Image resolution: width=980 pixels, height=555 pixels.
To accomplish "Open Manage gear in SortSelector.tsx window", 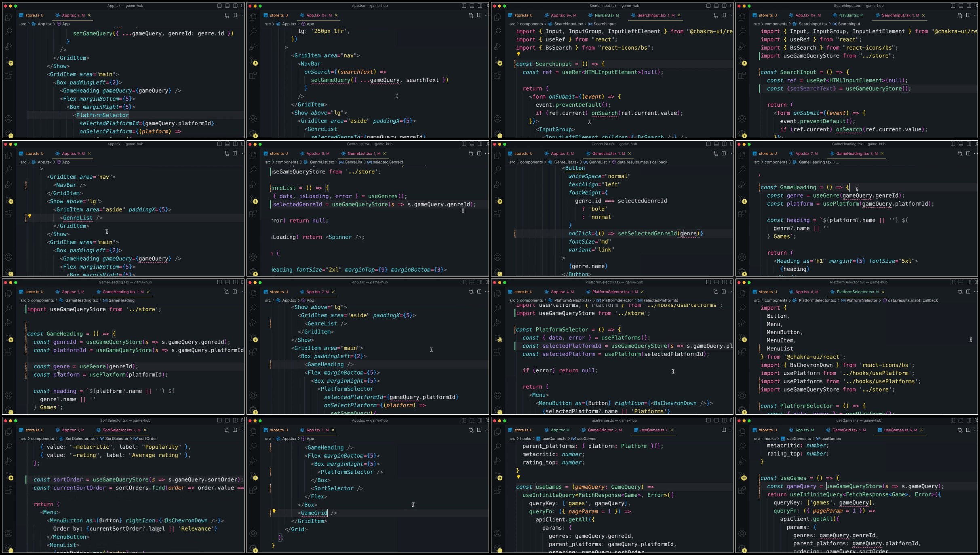I will click(x=8, y=548).
